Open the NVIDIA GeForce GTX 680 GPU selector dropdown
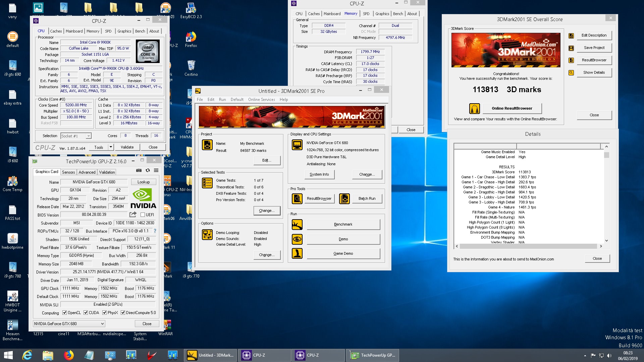The width and height of the screenshot is (644, 362). [x=69, y=324]
